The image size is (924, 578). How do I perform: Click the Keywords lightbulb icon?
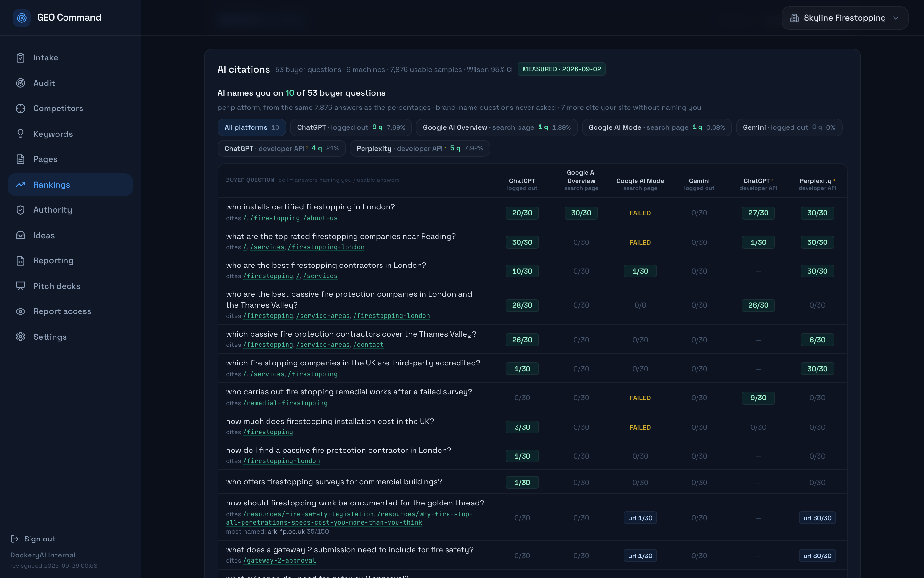21,134
